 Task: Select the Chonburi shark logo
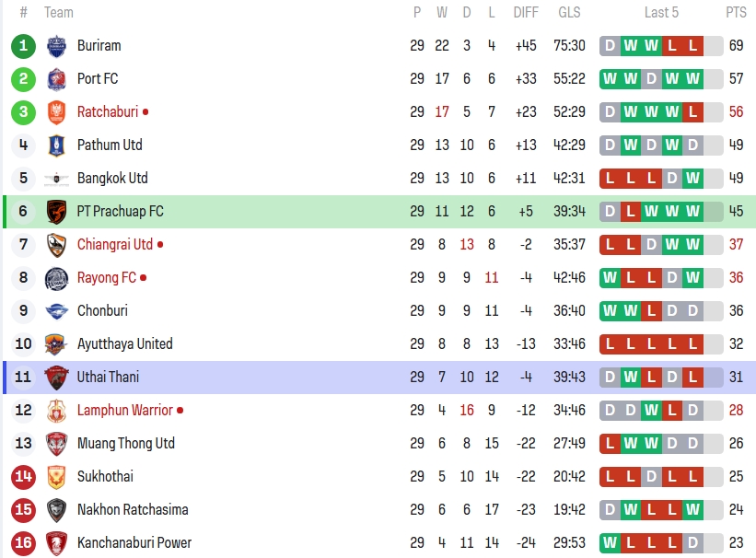56,311
